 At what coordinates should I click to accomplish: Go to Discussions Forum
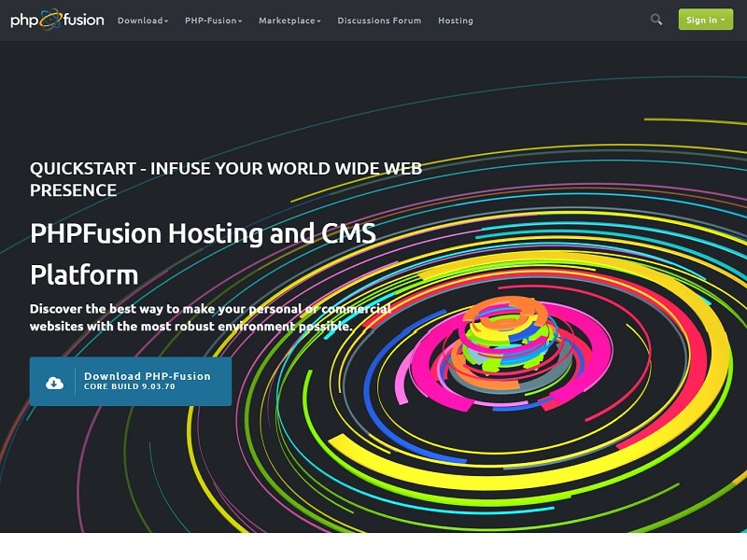(x=379, y=21)
